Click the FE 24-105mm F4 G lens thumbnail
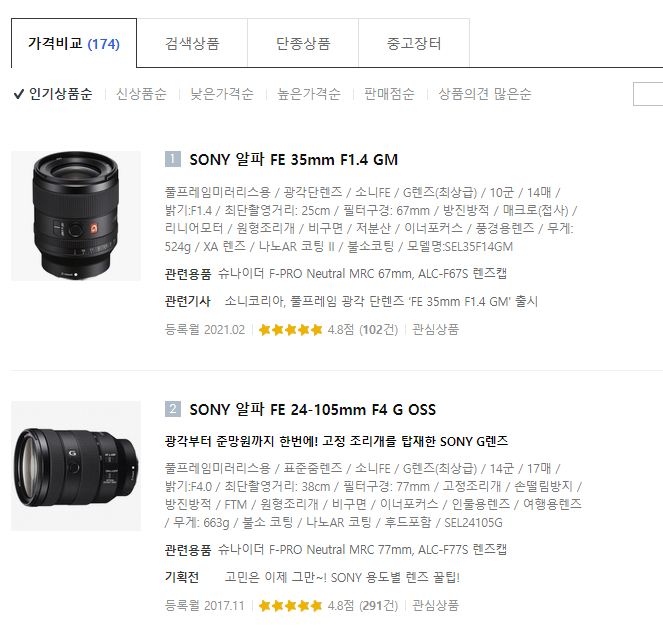Screen dimensions: 663x635 click(x=76, y=466)
